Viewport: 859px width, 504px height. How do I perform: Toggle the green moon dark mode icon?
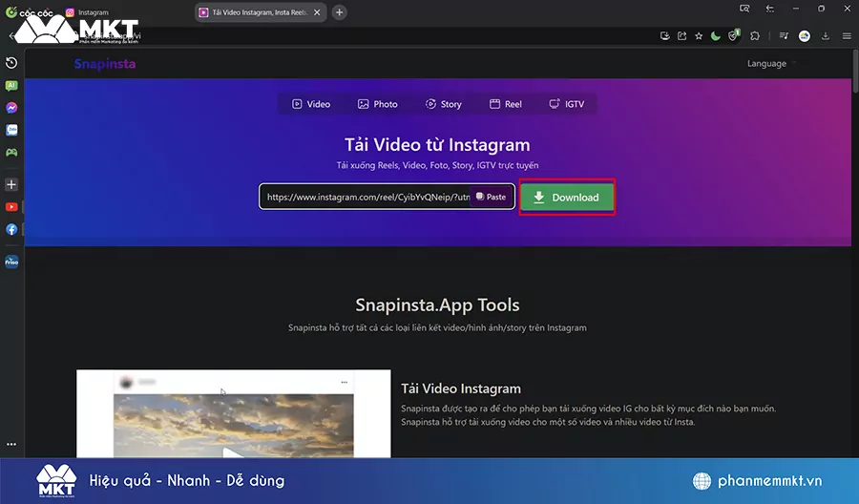[716, 36]
